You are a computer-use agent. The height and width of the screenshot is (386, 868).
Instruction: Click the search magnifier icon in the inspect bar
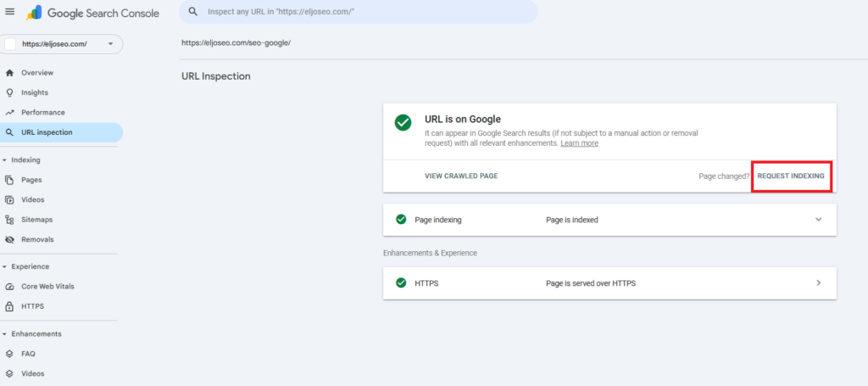click(x=193, y=11)
